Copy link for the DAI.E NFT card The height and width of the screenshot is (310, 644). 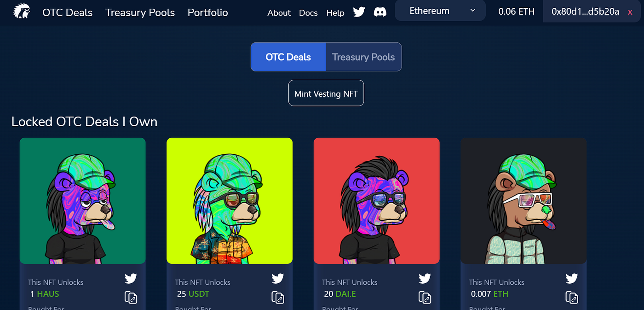coord(425,298)
